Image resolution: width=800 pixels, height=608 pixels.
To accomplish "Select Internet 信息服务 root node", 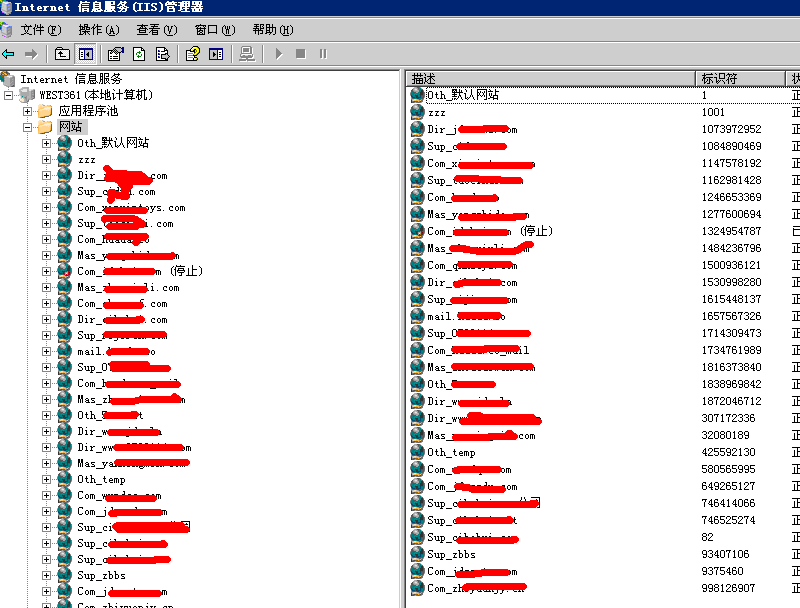I will [71, 79].
